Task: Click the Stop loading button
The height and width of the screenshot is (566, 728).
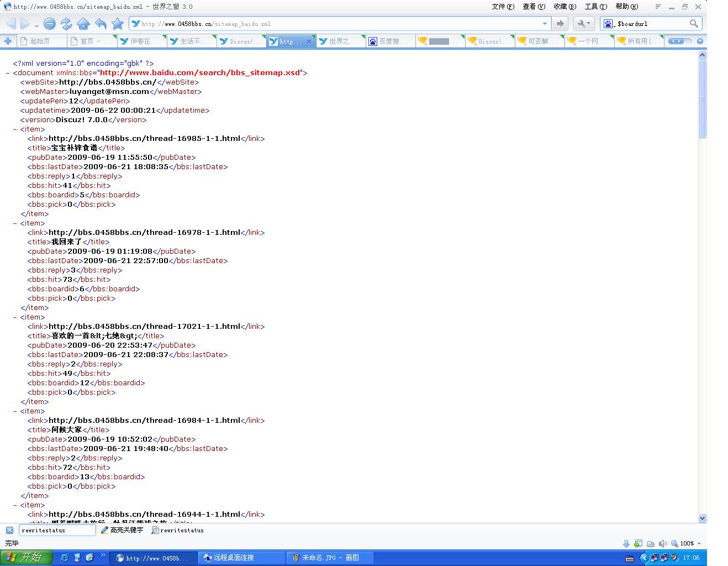Action: point(50,24)
